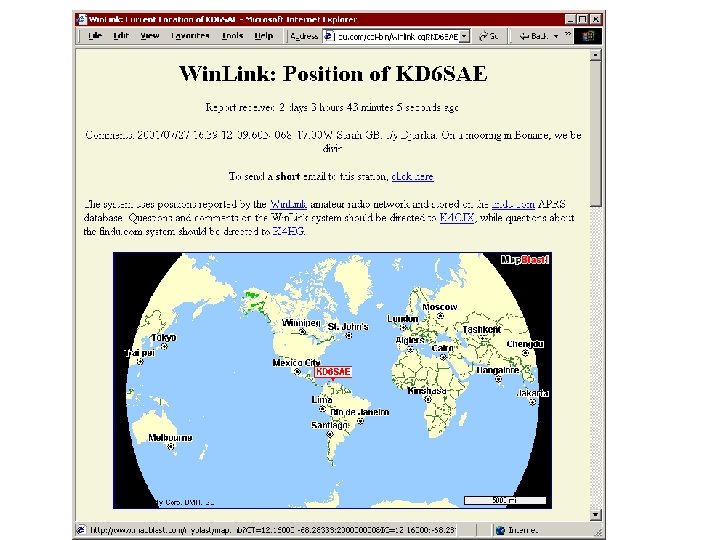Click Jakarta city marker on map
The height and width of the screenshot is (540, 720).
click(x=533, y=402)
